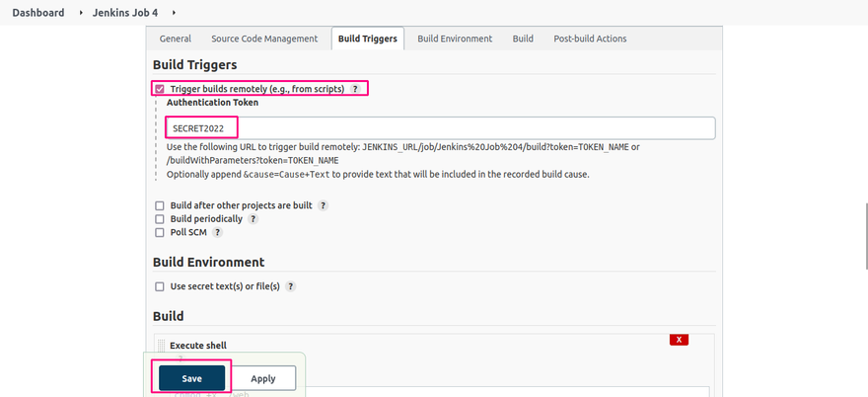The width and height of the screenshot is (868, 397).
Task: Open Post-build Actions tab
Action: tap(590, 39)
